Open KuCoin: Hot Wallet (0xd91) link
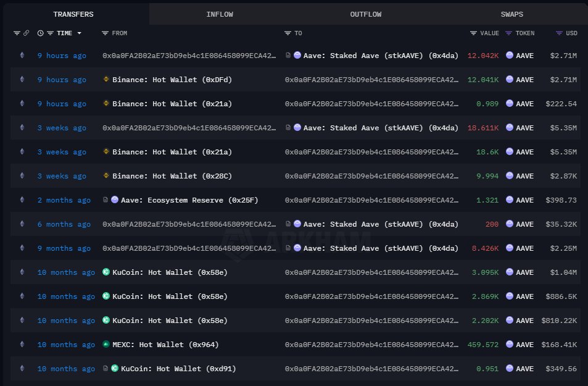 coord(178,369)
